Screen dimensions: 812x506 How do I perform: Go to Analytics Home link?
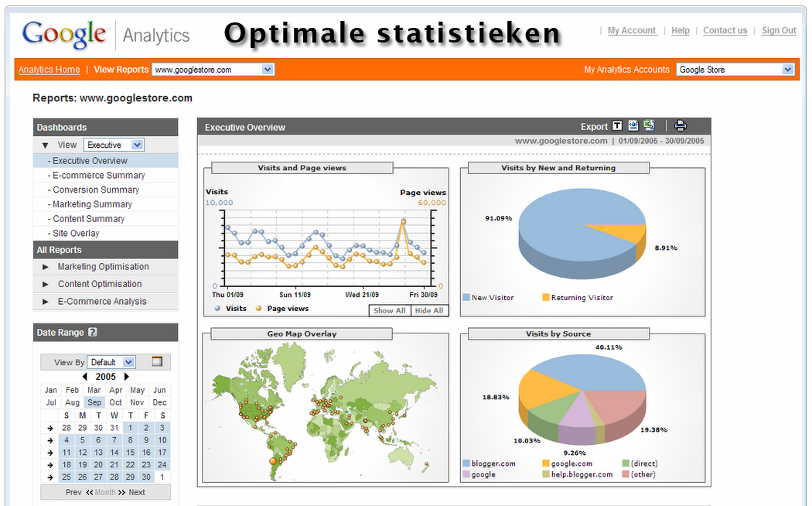(49, 70)
